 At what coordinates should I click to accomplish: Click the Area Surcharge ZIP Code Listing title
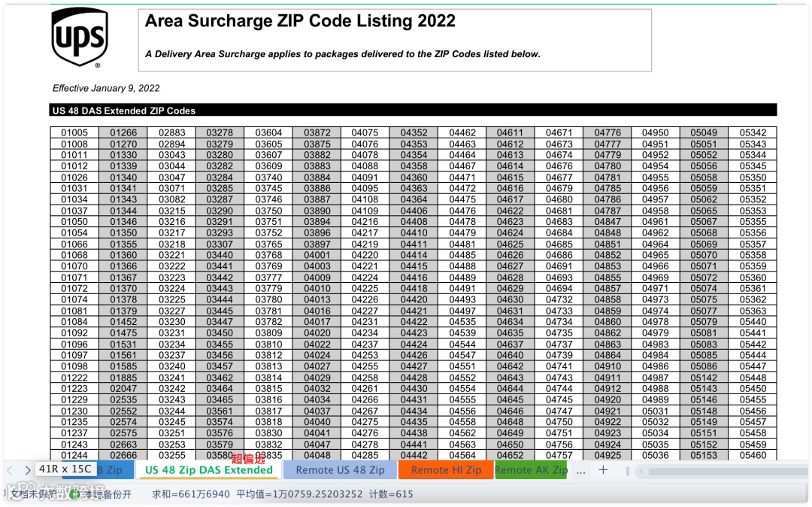click(x=300, y=21)
